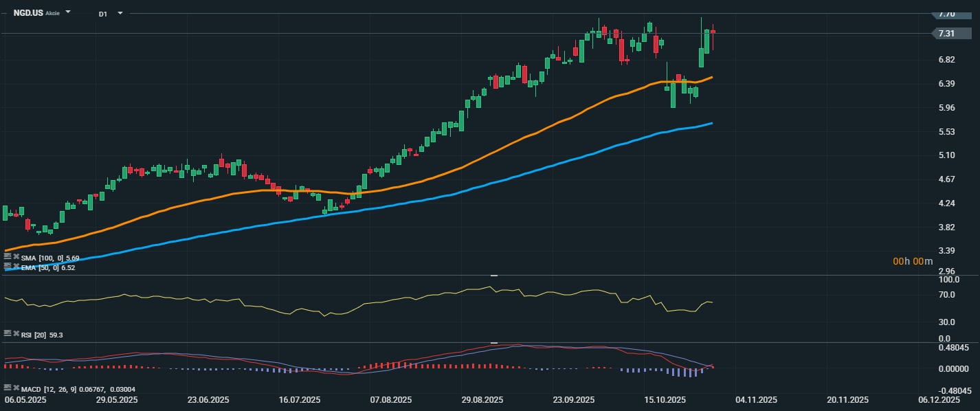Click the 23.06.2025 date label

(x=208, y=400)
